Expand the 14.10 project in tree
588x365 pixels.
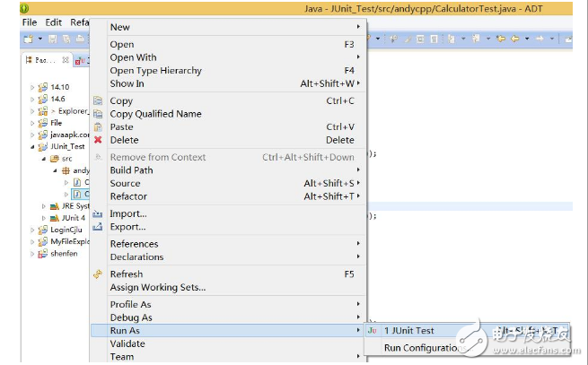pos(33,88)
